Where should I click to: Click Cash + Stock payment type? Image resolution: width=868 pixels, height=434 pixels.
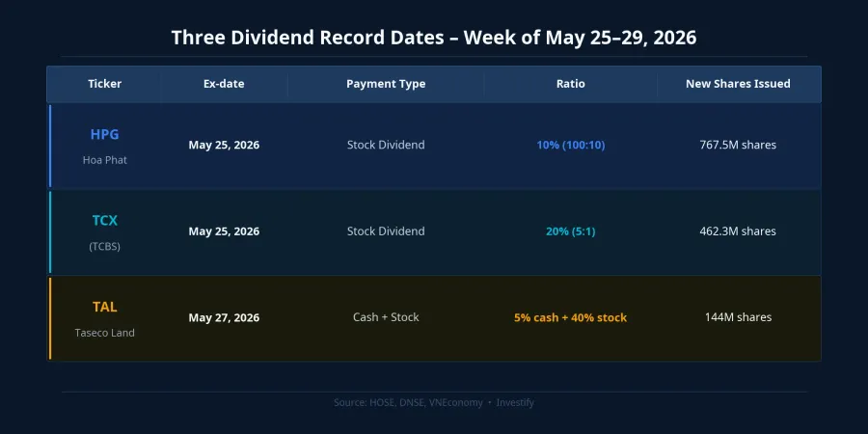pyautogui.click(x=386, y=317)
